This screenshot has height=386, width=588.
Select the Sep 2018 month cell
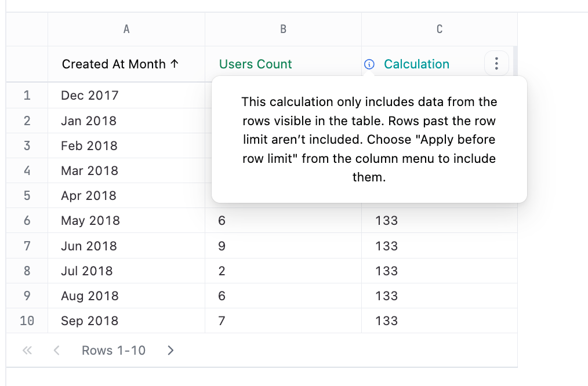[126, 321]
